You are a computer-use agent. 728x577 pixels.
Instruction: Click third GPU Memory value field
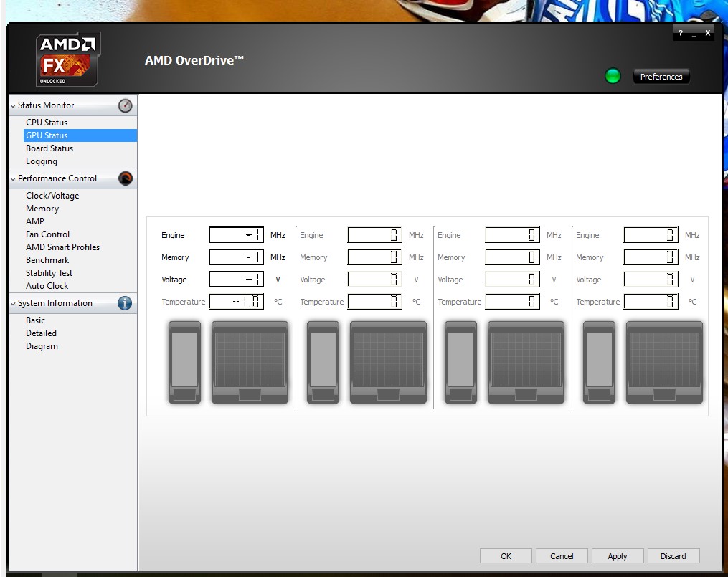pos(513,257)
